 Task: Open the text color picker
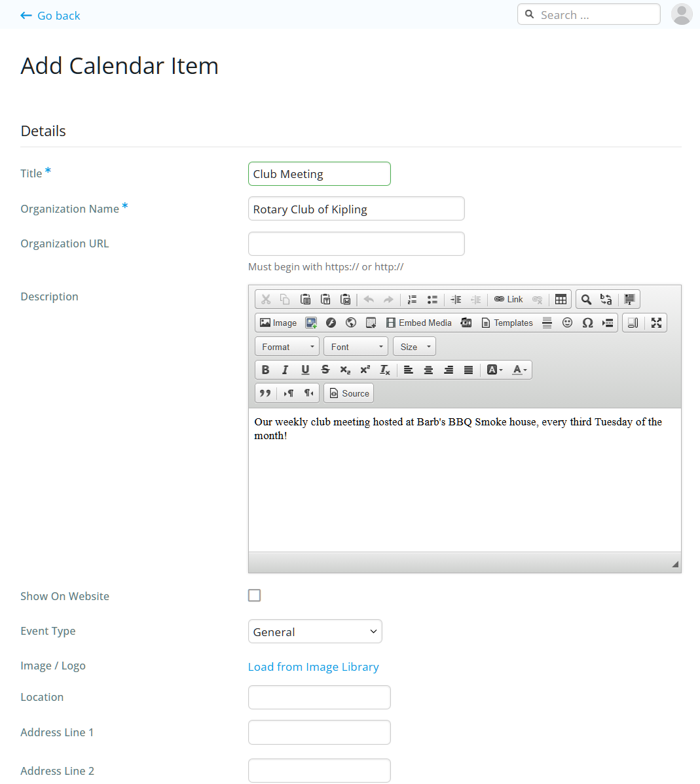[519, 370]
